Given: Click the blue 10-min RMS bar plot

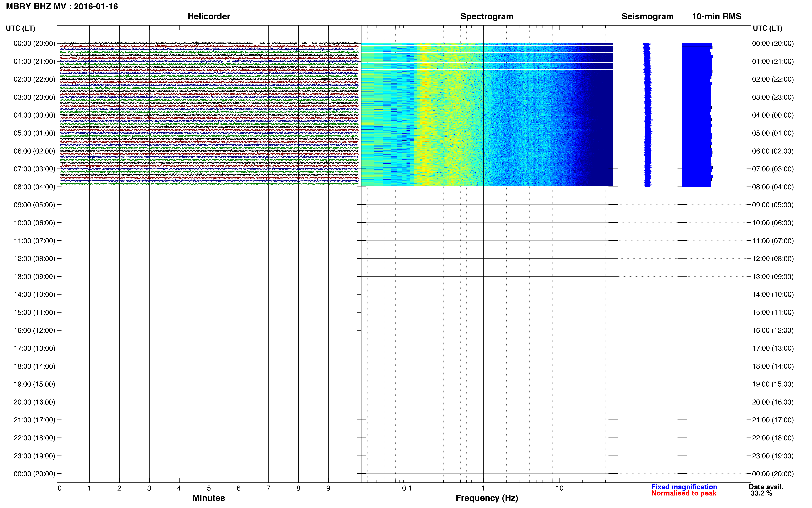Looking at the screenshot, I should click(697, 115).
